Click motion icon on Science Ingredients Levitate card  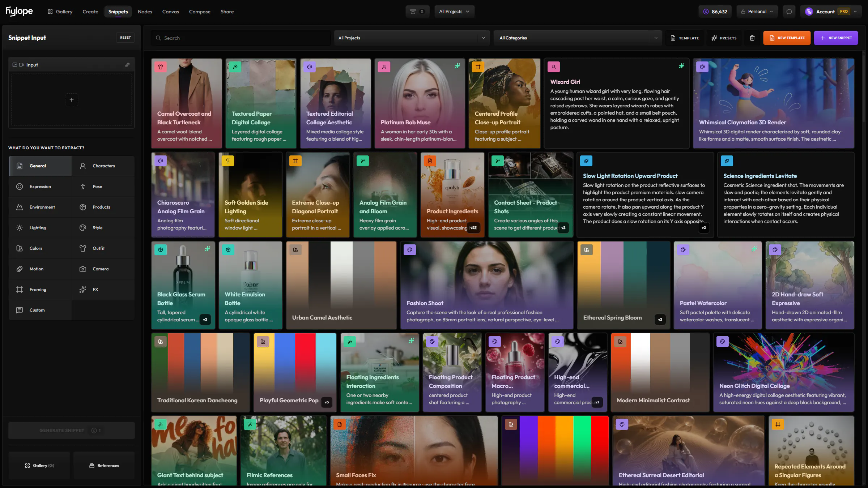coord(727,161)
